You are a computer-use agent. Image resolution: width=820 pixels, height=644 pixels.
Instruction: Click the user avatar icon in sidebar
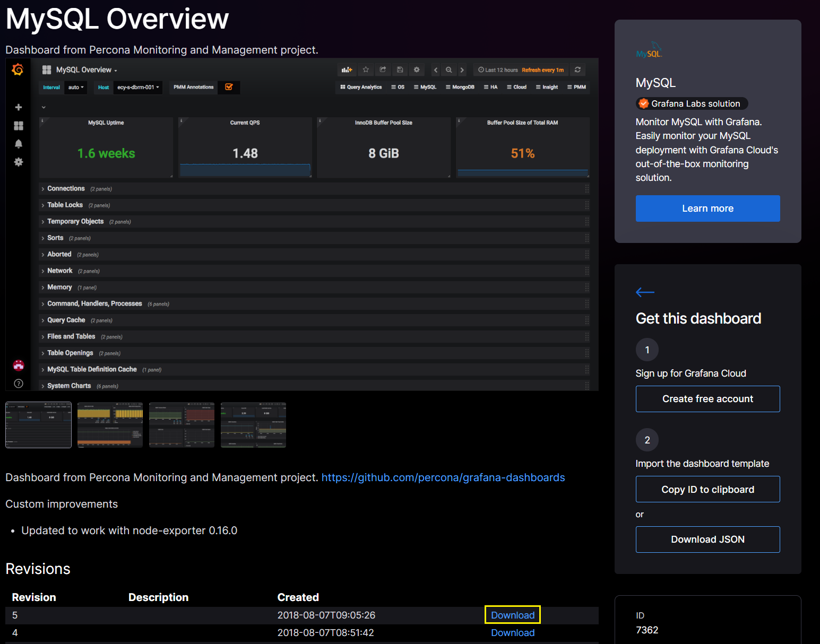(x=19, y=365)
